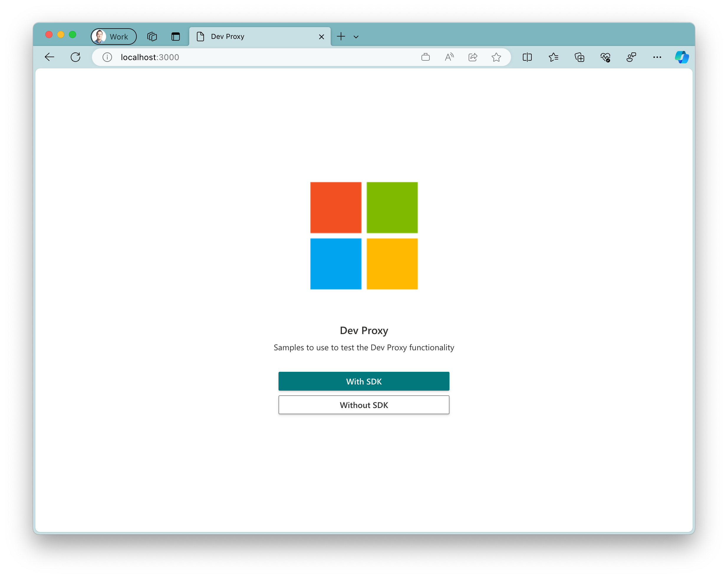Open the browser settings menu
Viewport: 728px width, 578px height.
coord(657,57)
